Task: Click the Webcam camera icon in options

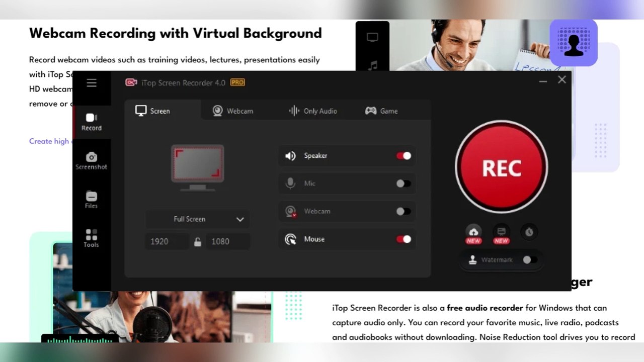Action: coord(290,212)
